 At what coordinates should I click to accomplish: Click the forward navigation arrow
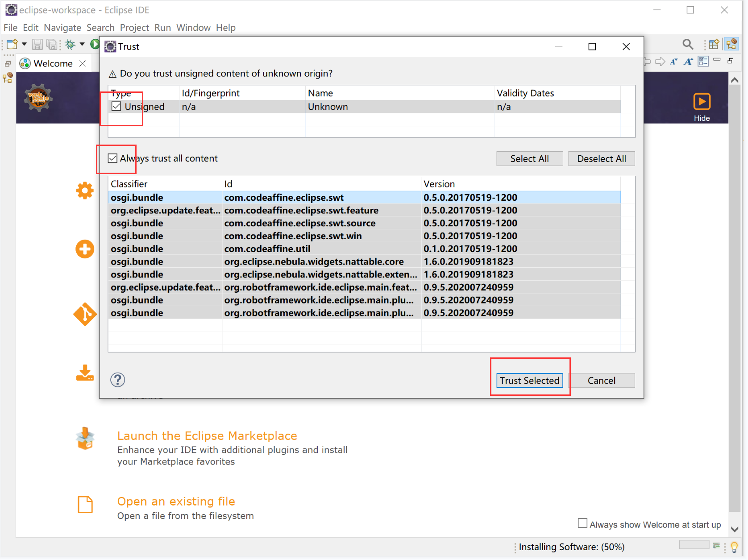click(660, 62)
